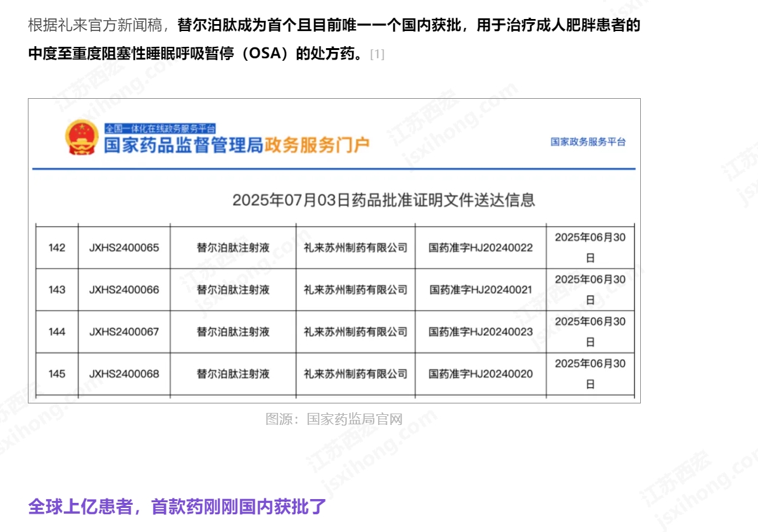Click approval number 国药准字HJ20240023
This screenshot has width=758, height=532.
tap(481, 332)
